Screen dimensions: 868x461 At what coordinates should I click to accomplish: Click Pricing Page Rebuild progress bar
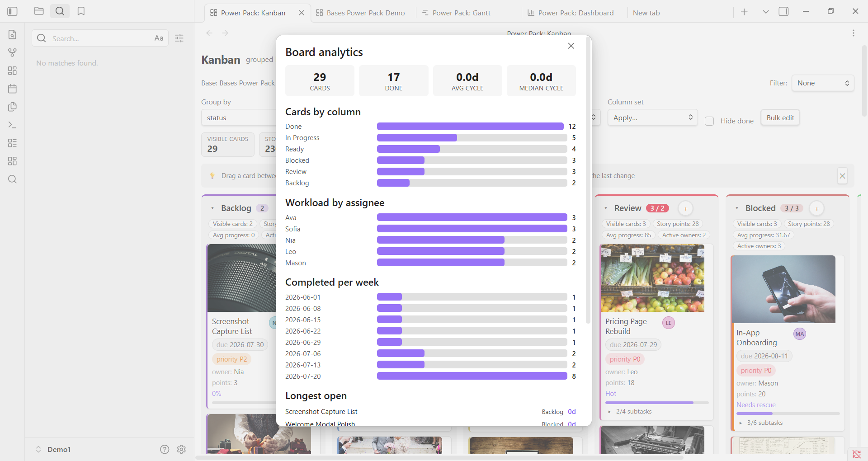657,403
